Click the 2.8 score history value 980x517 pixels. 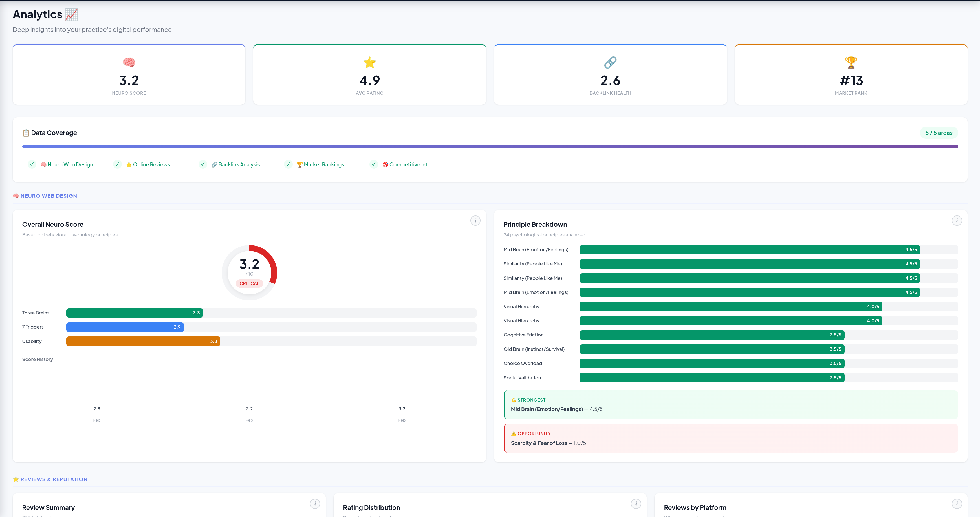point(97,409)
